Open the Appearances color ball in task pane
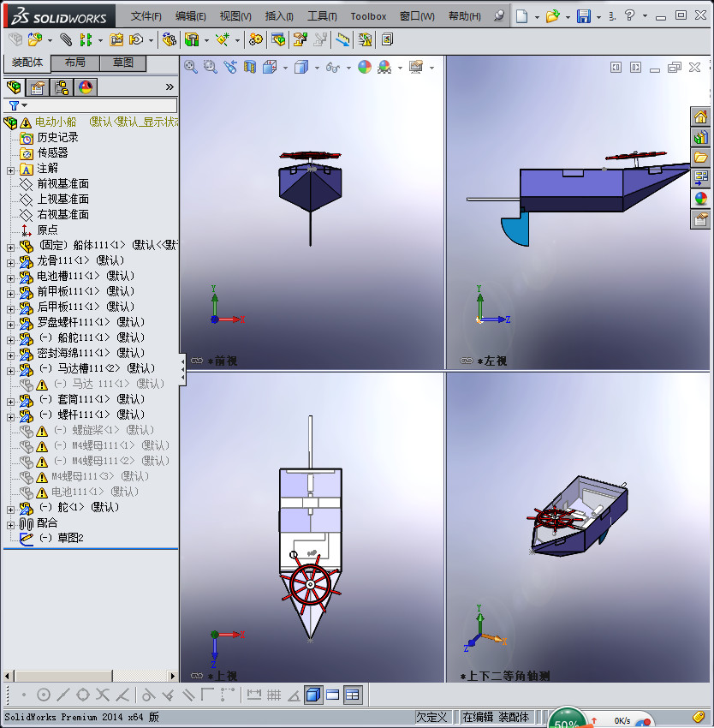The height and width of the screenshot is (728, 714). pos(700,198)
